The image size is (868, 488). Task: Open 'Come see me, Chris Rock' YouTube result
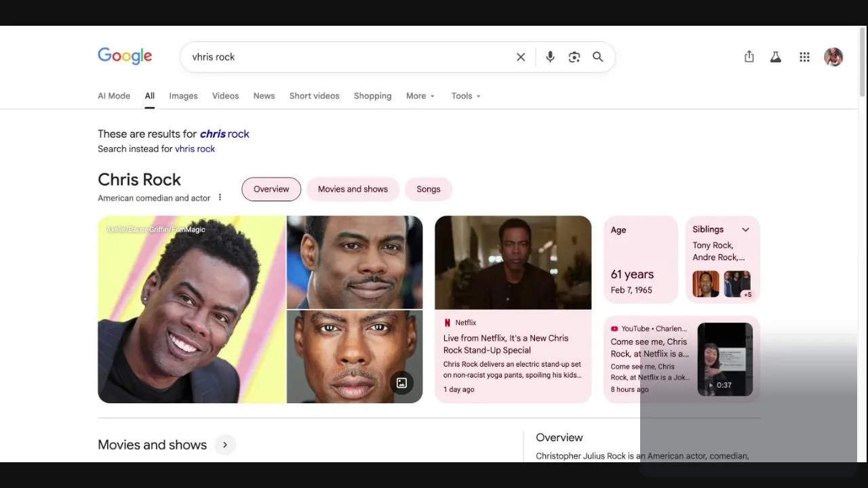650,348
